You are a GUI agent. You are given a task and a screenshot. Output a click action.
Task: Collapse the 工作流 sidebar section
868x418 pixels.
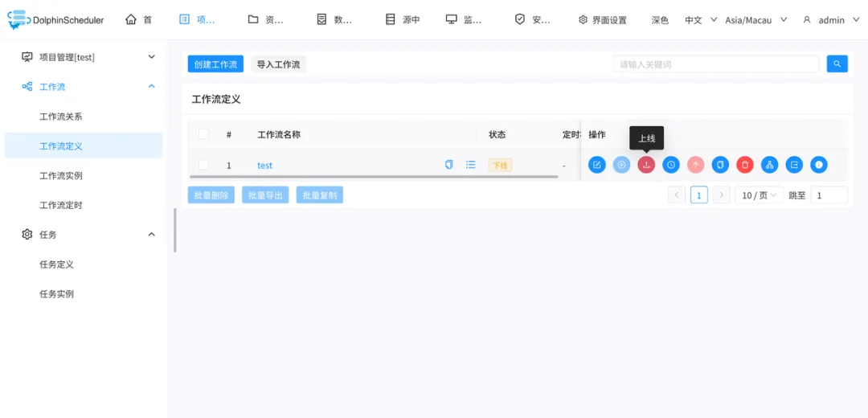[x=151, y=87]
